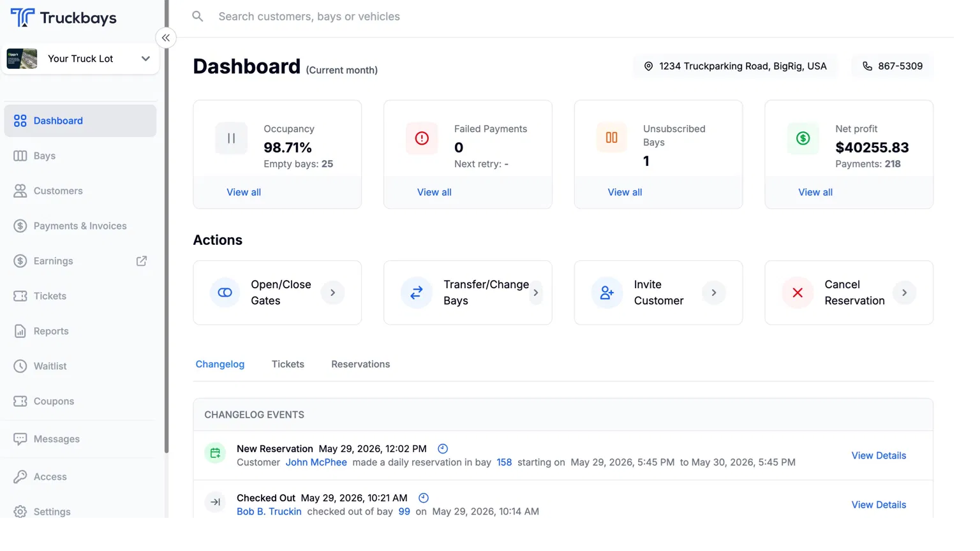Click the address 1234 Truckparking Road, BigRig, USA

[x=743, y=66]
